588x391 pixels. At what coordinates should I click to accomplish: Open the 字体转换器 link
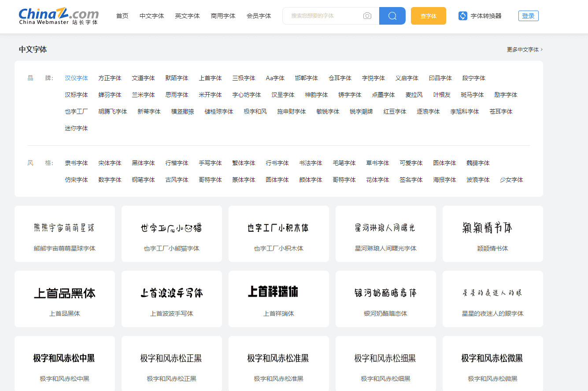click(486, 16)
